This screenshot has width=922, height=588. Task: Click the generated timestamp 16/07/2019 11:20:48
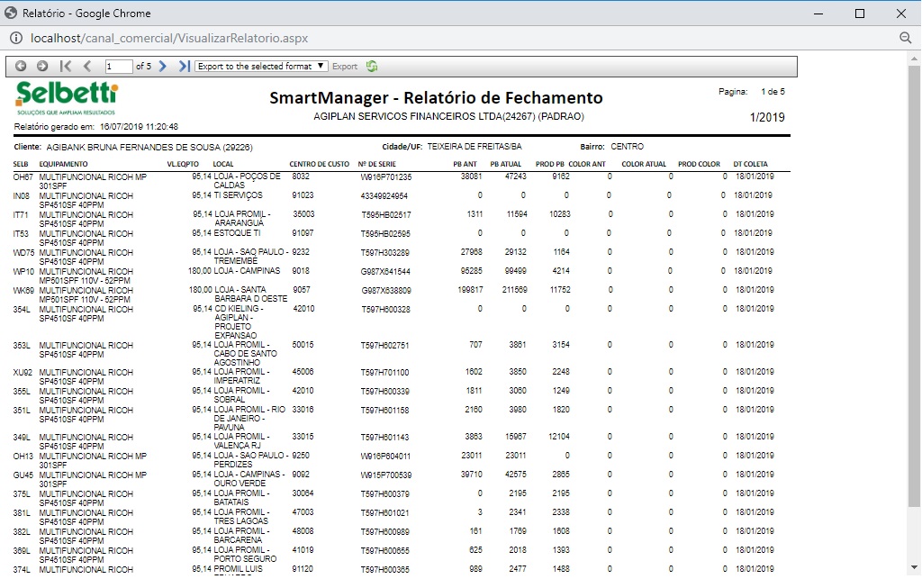coord(139,126)
